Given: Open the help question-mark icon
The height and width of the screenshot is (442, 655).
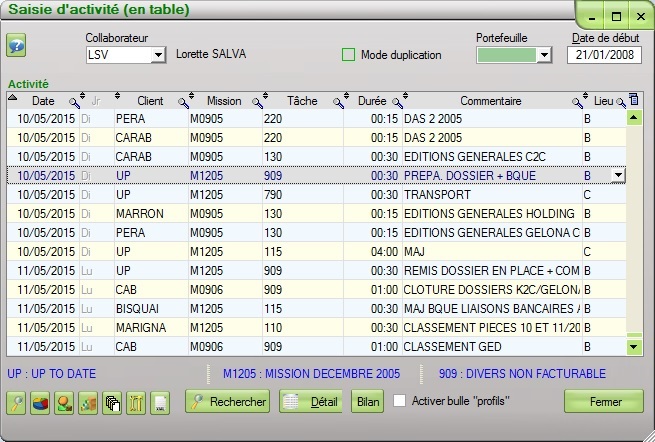Looking at the screenshot, I should coord(16,45).
